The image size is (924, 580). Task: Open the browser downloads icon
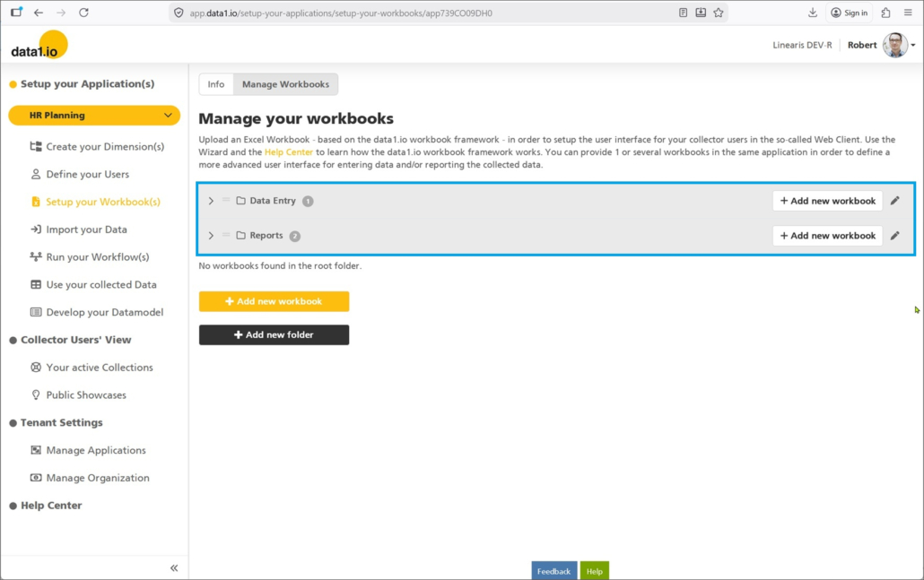[x=813, y=13]
